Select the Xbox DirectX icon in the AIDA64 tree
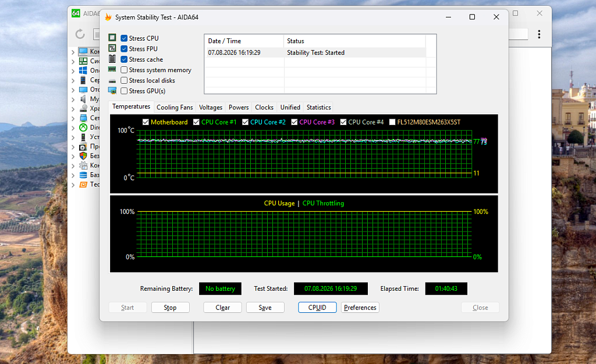Viewport: 596px width, 364px height. pos(83,127)
